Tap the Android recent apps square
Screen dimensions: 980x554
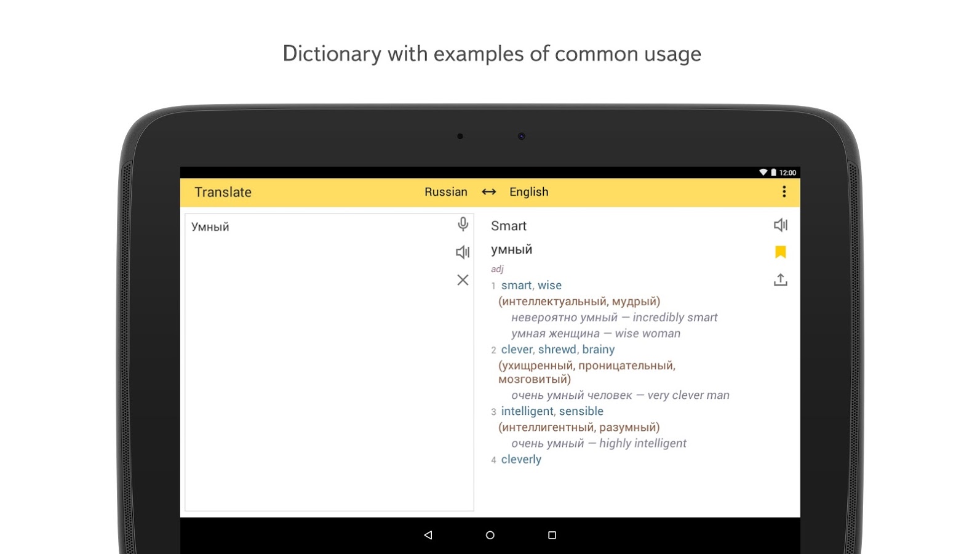pyautogui.click(x=552, y=535)
